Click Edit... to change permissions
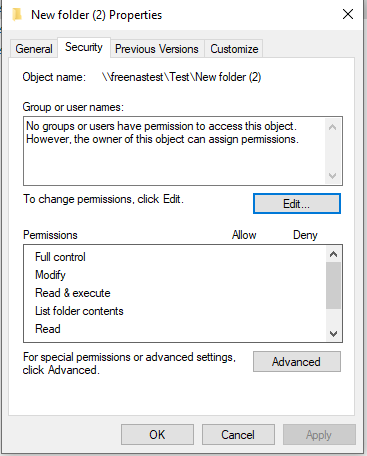The width and height of the screenshot is (367, 456). click(297, 203)
